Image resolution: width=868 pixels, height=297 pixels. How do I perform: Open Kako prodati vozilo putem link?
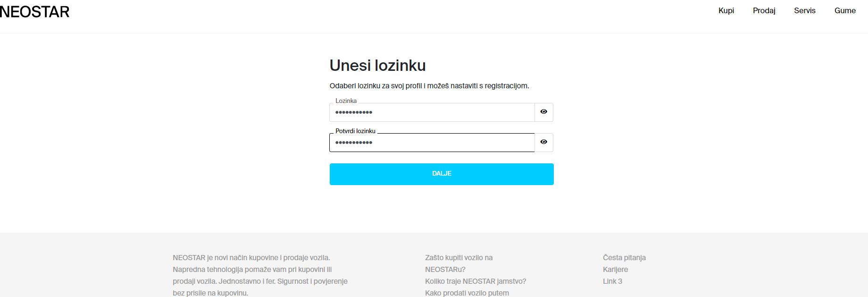point(467,293)
